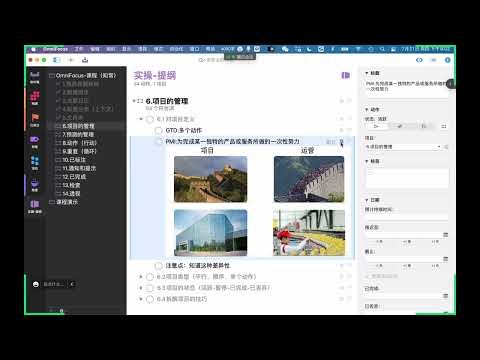The width and height of the screenshot is (480, 360).
Task: Select the custom 实操-提纲 perspective icon in sidebar
Action: tap(35, 206)
